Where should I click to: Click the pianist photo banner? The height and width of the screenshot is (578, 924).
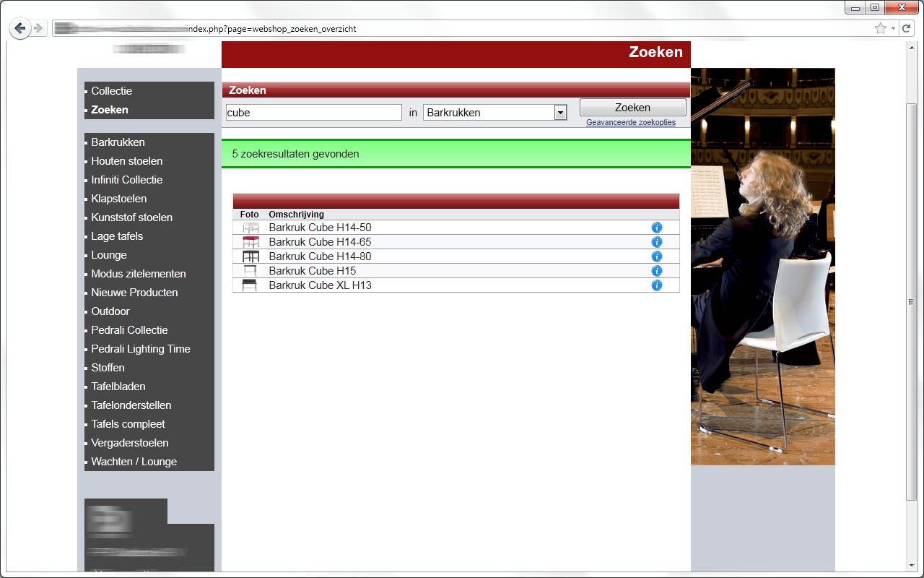click(763, 267)
